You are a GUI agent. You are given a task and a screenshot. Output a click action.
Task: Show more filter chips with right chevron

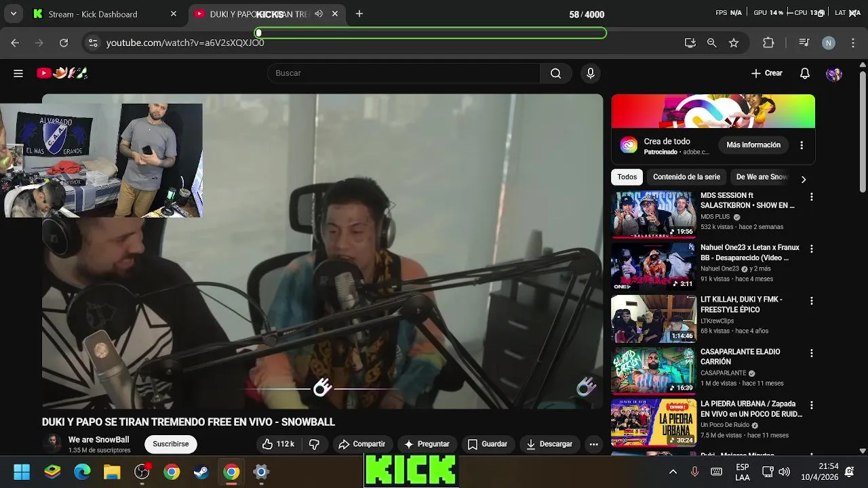[804, 180]
